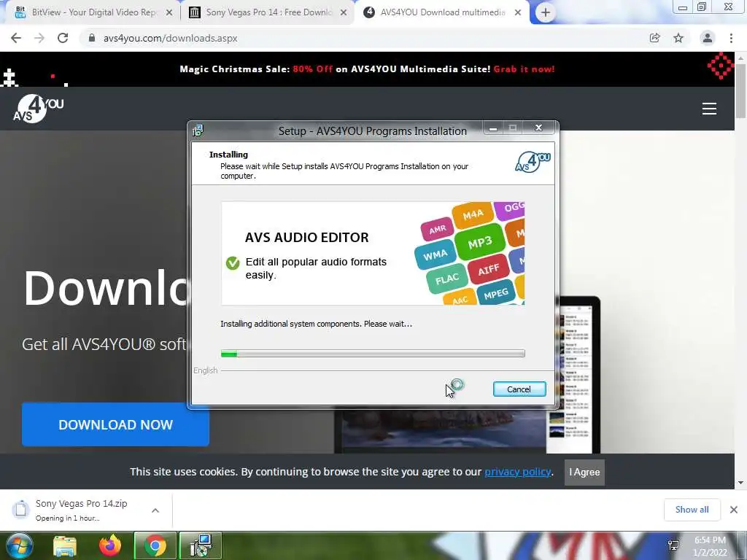Screen dimensions: 747x560
Task: Select the AVS4YOU Download multimedia tab
Action: [x=441, y=12]
